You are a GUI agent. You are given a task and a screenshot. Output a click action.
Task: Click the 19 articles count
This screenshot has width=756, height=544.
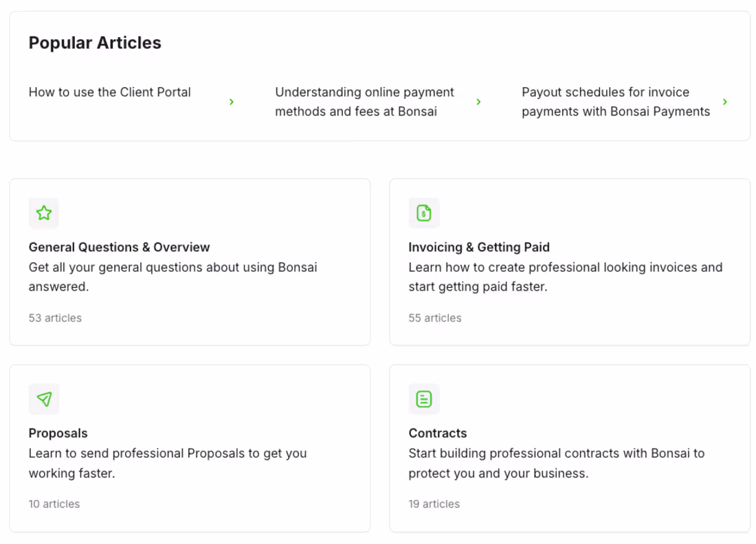click(x=434, y=504)
